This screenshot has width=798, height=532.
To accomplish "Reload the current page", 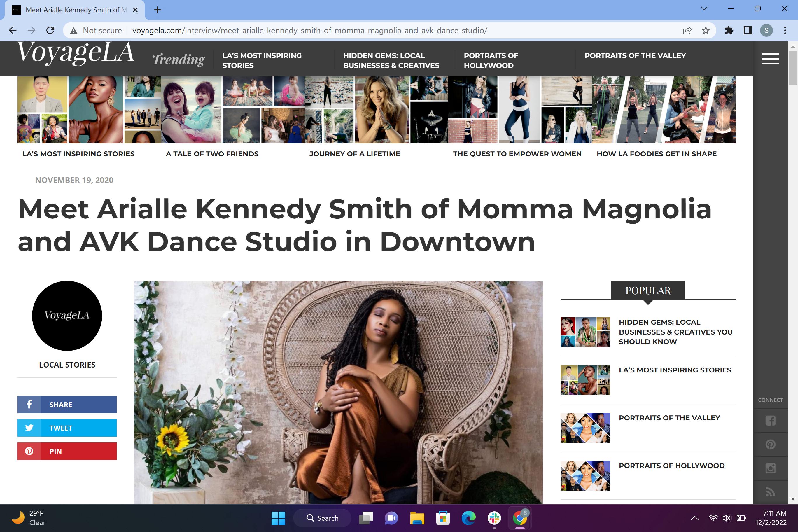I will [x=50, y=31].
